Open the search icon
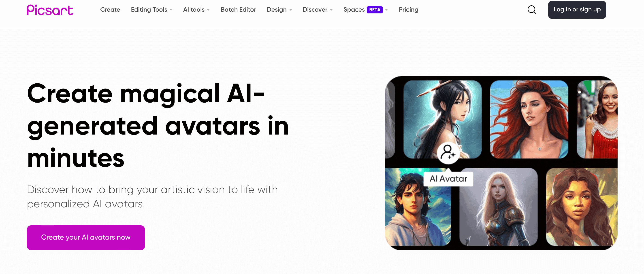The image size is (644, 274). 533,9
